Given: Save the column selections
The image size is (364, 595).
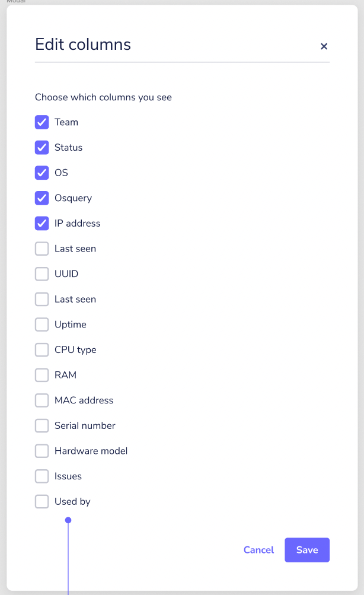Looking at the screenshot, I should pos(307,550).
